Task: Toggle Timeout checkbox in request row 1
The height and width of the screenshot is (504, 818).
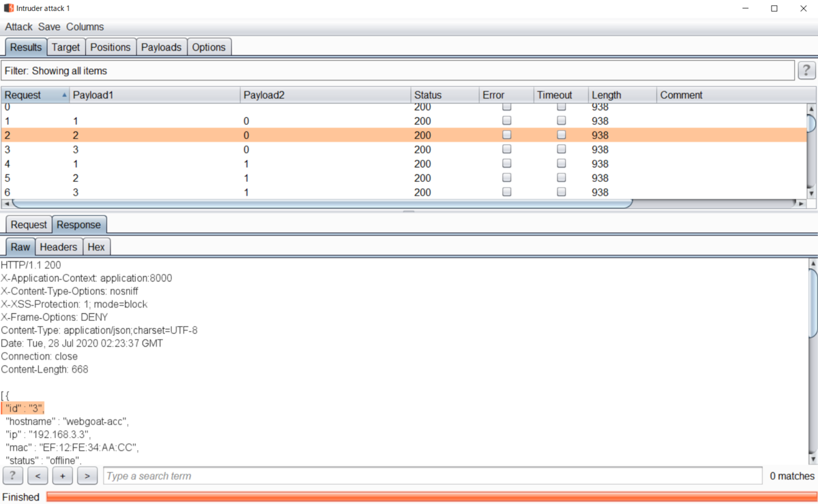Action: [x=561, y=121]
